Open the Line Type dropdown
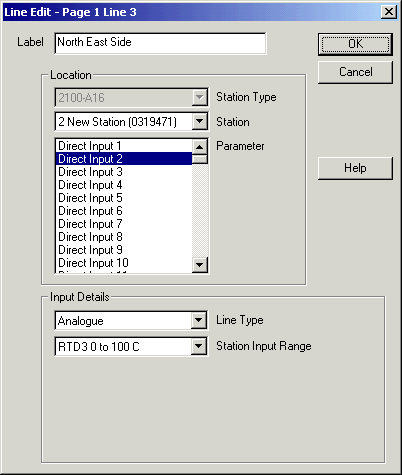The image size is (402, 475). pos(199,321)
